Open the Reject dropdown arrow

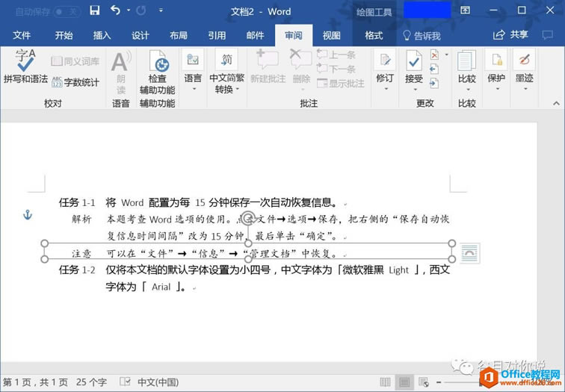[x=446, y=55]
